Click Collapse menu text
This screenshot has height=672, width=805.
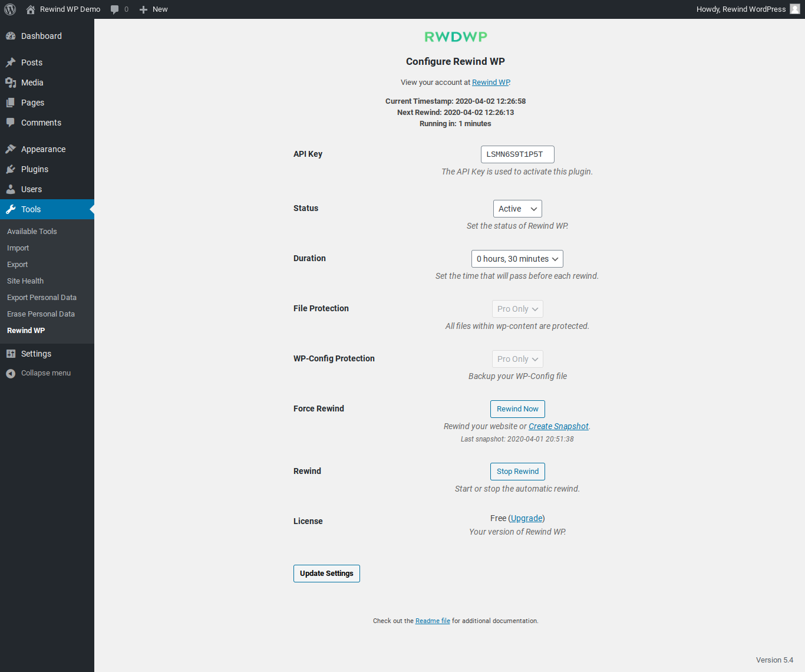[46, 373]
